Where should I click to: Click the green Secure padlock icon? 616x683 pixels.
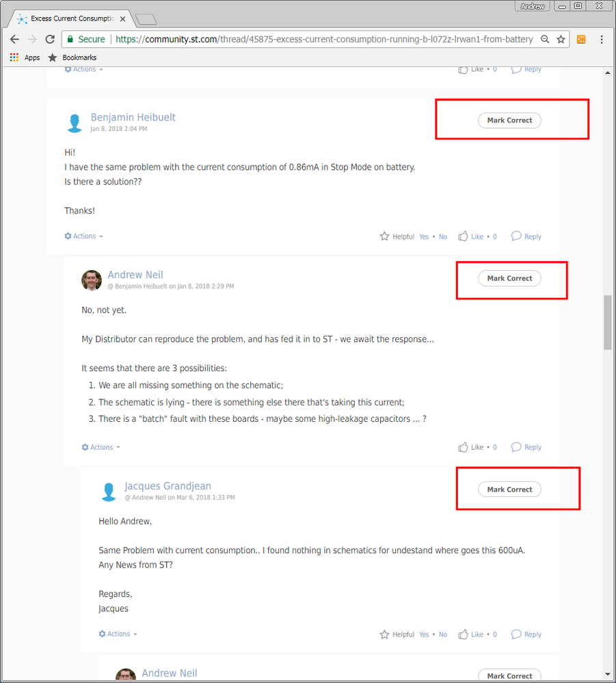click(70, 39)
